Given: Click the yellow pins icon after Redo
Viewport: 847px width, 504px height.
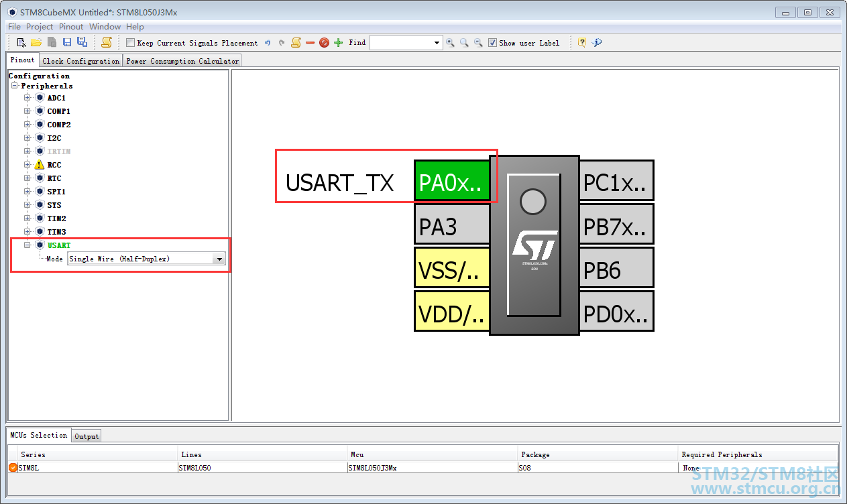Looking at the screenshot, I should pyautogui.click(x=296, y=42).
